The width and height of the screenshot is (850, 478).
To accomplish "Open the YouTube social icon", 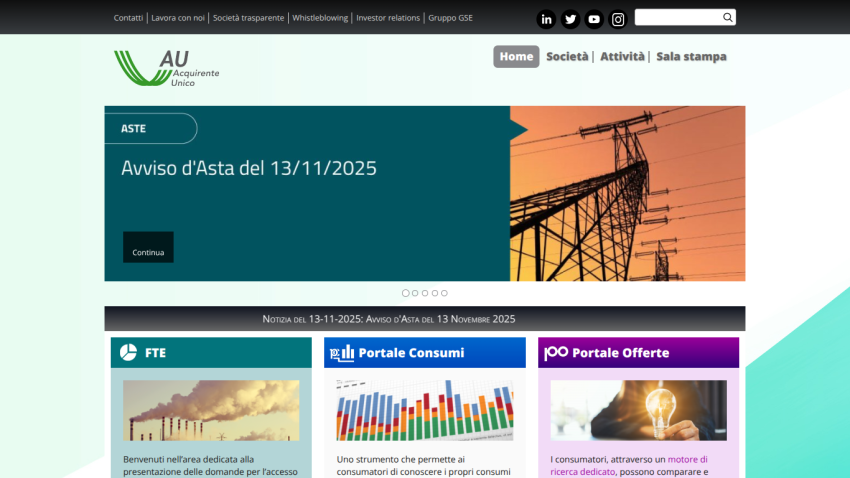I will point(594,20).
